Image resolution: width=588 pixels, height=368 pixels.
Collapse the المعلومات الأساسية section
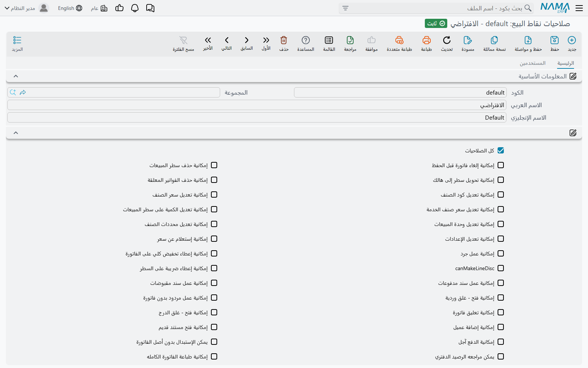pos(16,76)
